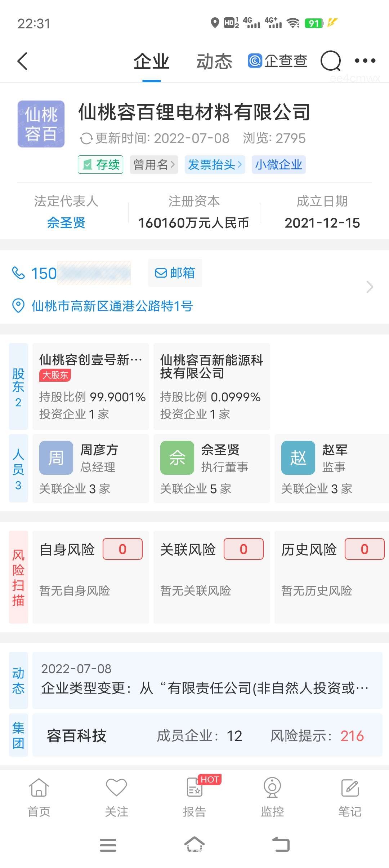Open the 笔记 notes icon
Image resolution: width=389 pixels, height=868 pixels.
pyautogui.click(x=350, y=788)
